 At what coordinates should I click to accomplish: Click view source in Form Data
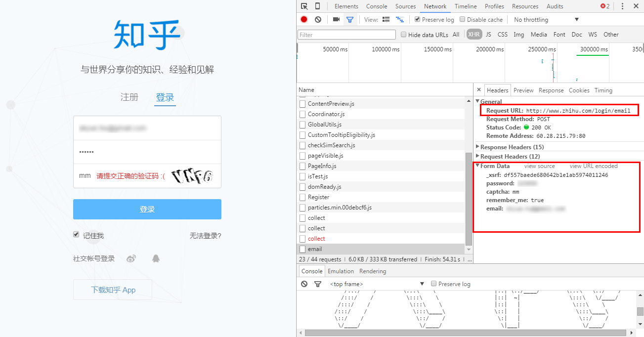click(x=540, y=166)
